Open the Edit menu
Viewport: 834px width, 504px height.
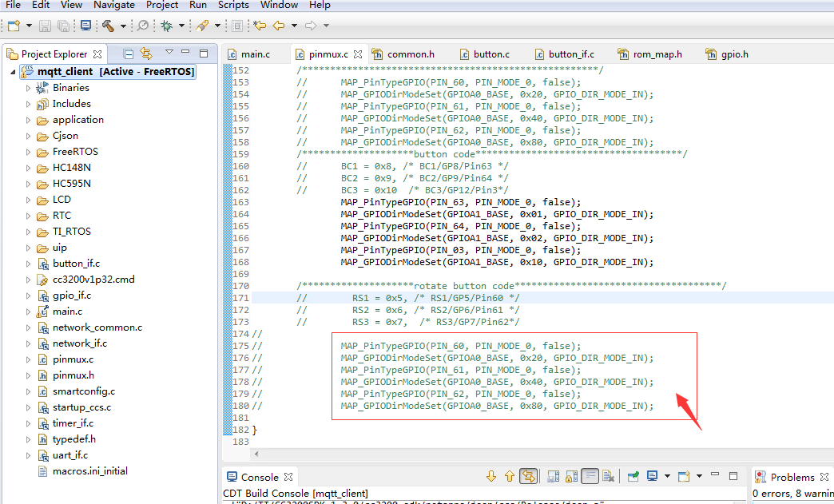[41, 5]
